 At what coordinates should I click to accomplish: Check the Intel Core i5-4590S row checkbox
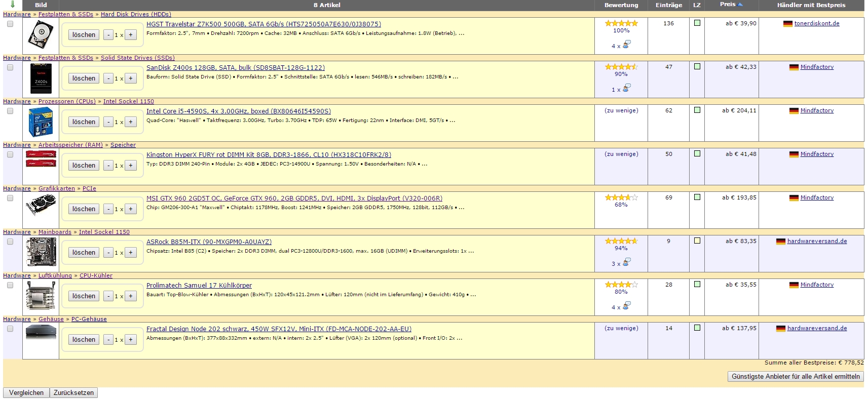[x=10, y=111]
